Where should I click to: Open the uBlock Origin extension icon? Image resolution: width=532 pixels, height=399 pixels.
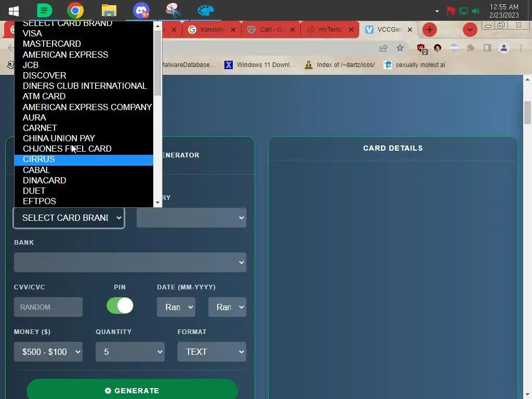pyautogui.click(x=422, y=48)
